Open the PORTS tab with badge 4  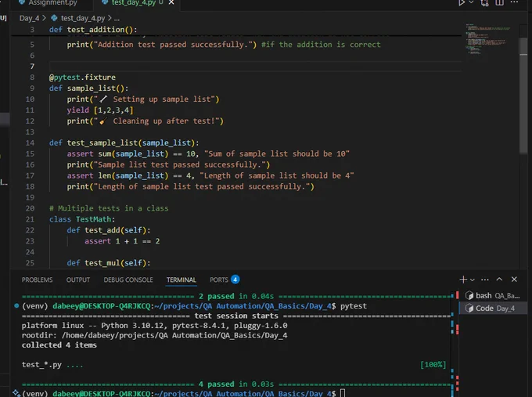click(225, 280)
